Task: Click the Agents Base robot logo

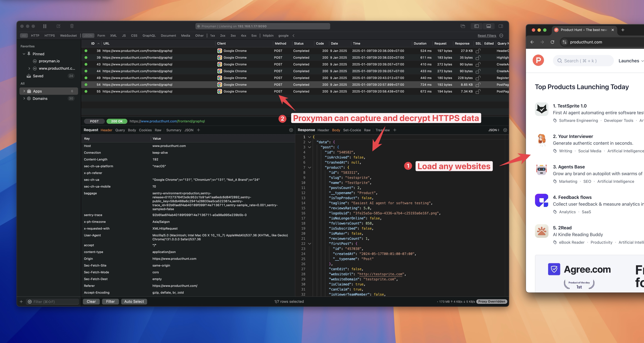Action: pos(542,170)
